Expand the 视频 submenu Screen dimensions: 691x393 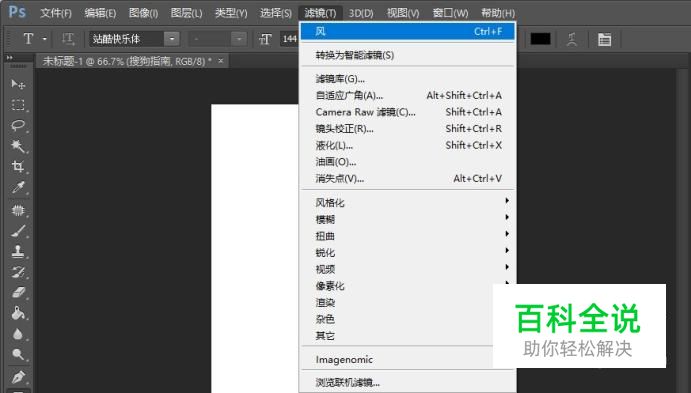[x=408, y=269]
